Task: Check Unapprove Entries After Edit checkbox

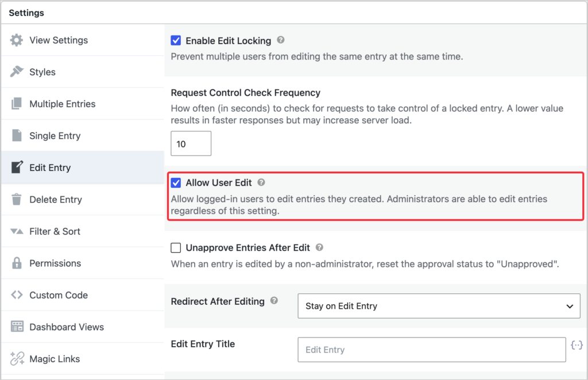Action: tap(176, 248)
